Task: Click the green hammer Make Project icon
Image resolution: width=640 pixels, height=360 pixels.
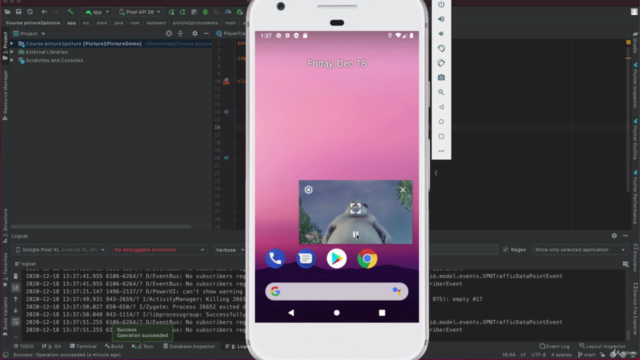Action: [70, 12]
